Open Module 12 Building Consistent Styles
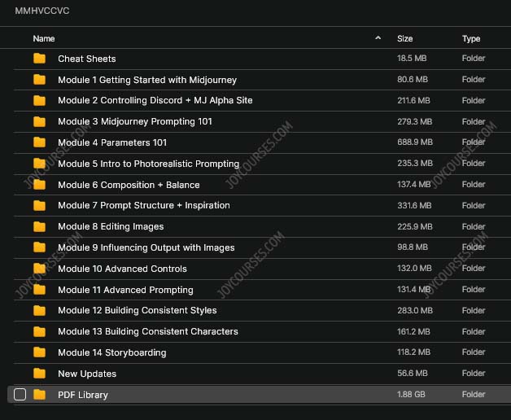This screenshot has width=511, height=420. [138, 310]
